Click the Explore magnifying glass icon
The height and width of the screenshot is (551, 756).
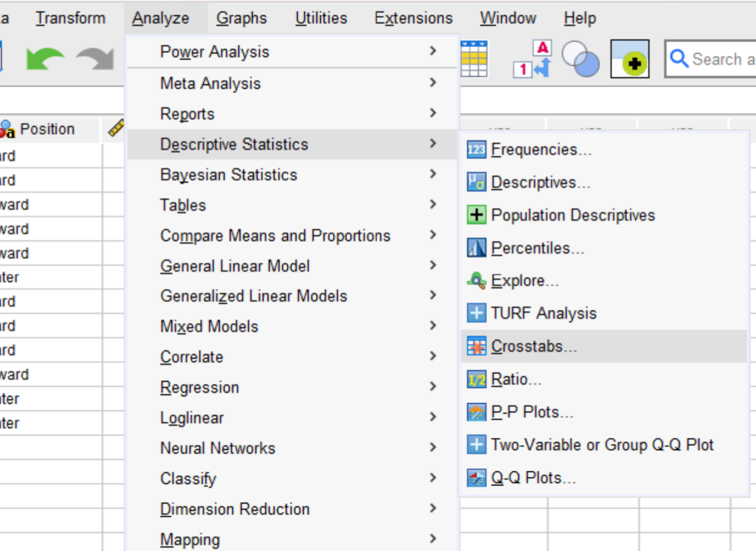pos(476,281)
